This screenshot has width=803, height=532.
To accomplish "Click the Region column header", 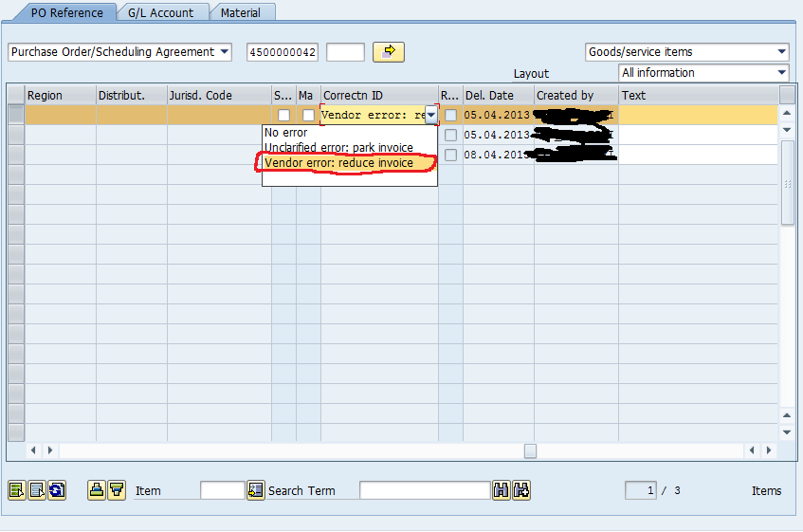I will click(61, 95).
